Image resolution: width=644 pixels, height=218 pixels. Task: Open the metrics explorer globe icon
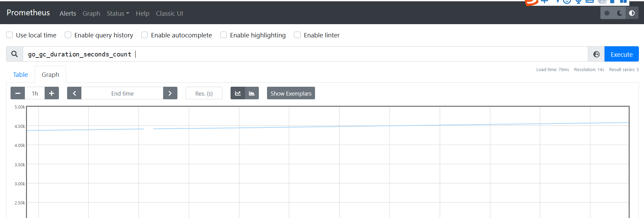coord(596,54)
